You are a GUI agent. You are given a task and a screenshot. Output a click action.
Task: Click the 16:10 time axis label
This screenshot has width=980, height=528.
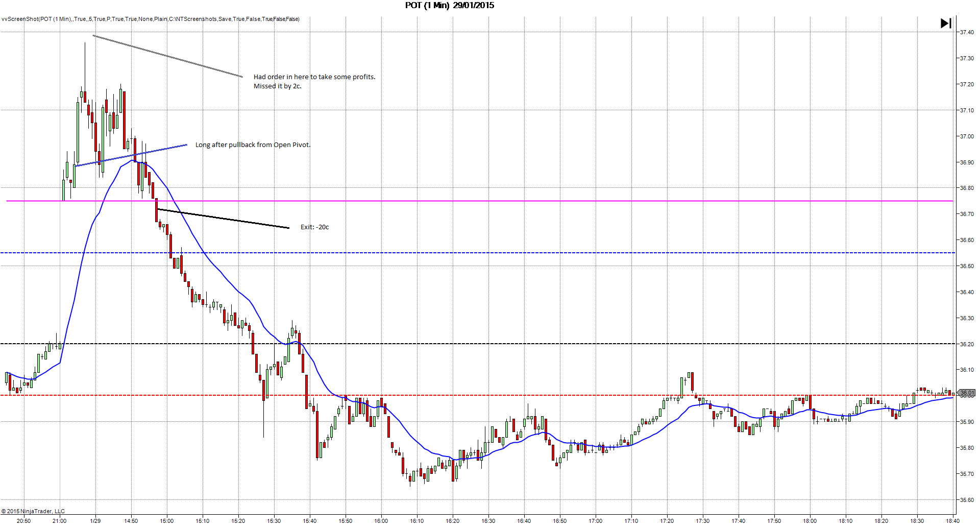coord(417,521)
